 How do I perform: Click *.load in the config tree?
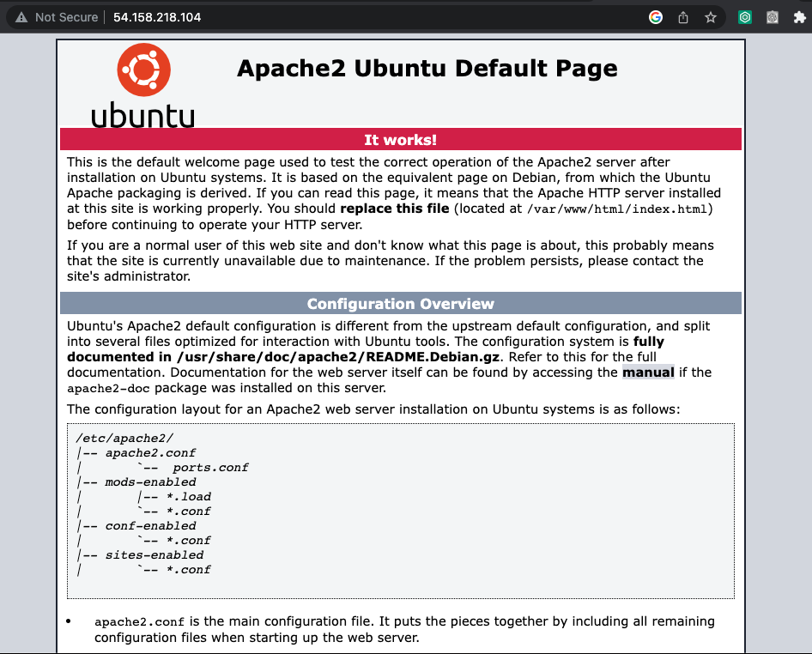point(189,496)
